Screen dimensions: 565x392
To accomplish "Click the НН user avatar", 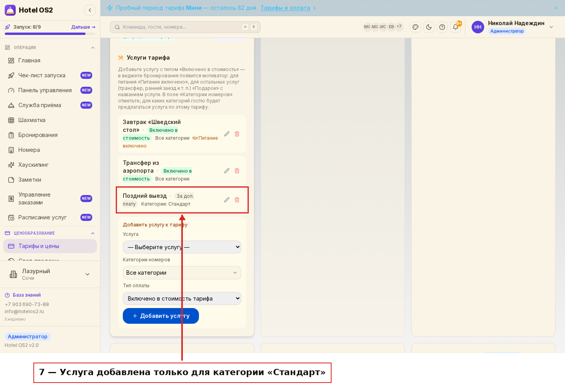I will coord(478,27).
